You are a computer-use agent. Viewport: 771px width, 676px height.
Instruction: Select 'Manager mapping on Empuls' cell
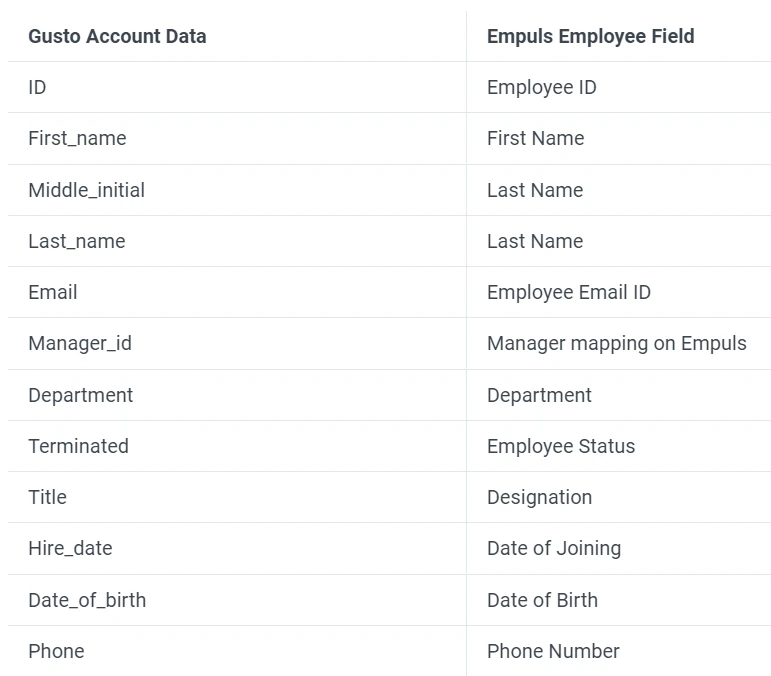click(617, 344)
